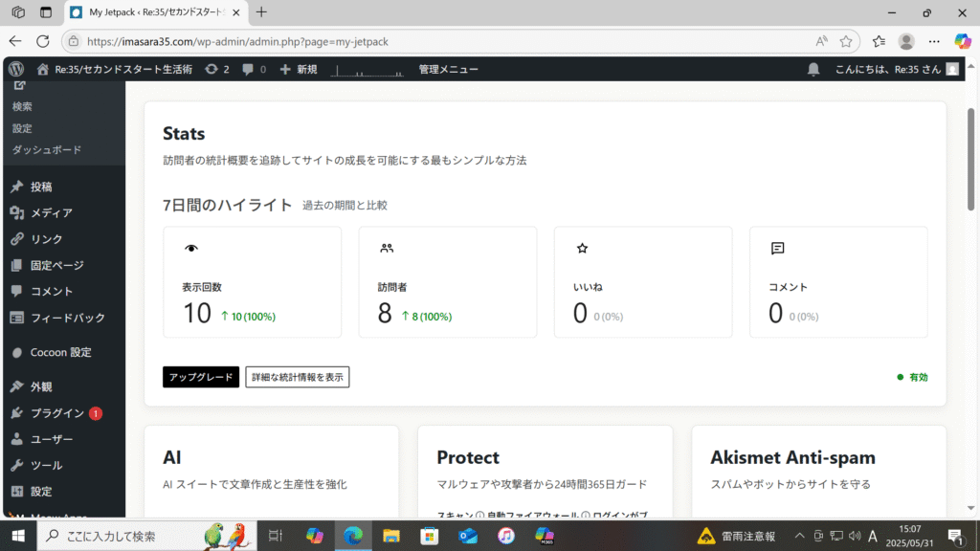Reload the page with refresh icon
This screenshot has height=551, width=980.
click(x=42, y=42)
